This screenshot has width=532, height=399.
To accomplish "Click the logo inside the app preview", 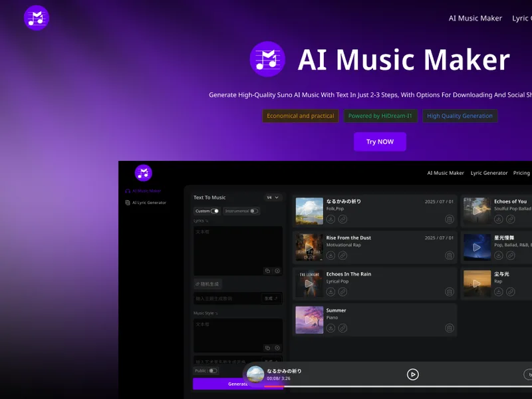I will point(143,173).
